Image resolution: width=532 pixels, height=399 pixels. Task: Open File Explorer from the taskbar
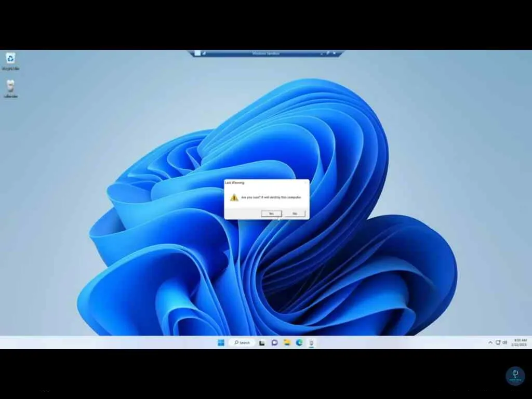point(287,343)
